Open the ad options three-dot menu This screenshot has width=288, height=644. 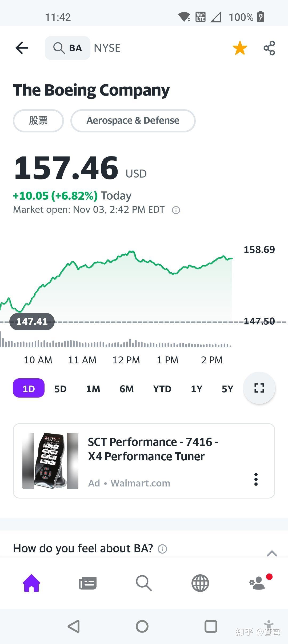[x=256, y=479]
